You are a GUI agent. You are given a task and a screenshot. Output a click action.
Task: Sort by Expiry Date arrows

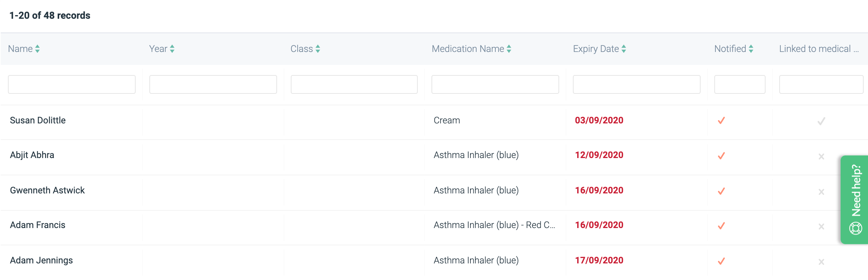pyautogui.click(x=624, y=49)
